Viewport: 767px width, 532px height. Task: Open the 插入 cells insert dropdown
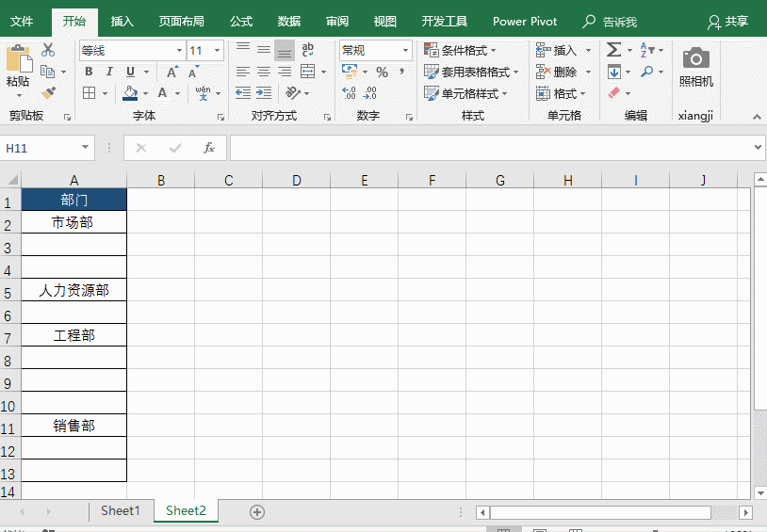[x=589, y=50]
